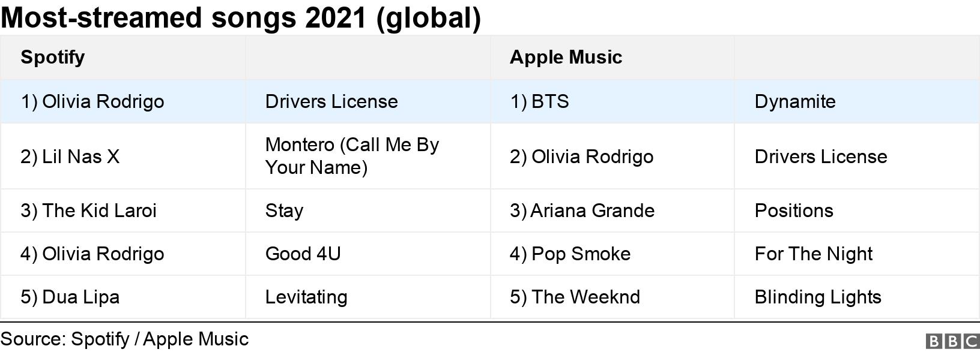Click the Apple Music column header
The image size is (980, 355).
click(x=566, y=57)
